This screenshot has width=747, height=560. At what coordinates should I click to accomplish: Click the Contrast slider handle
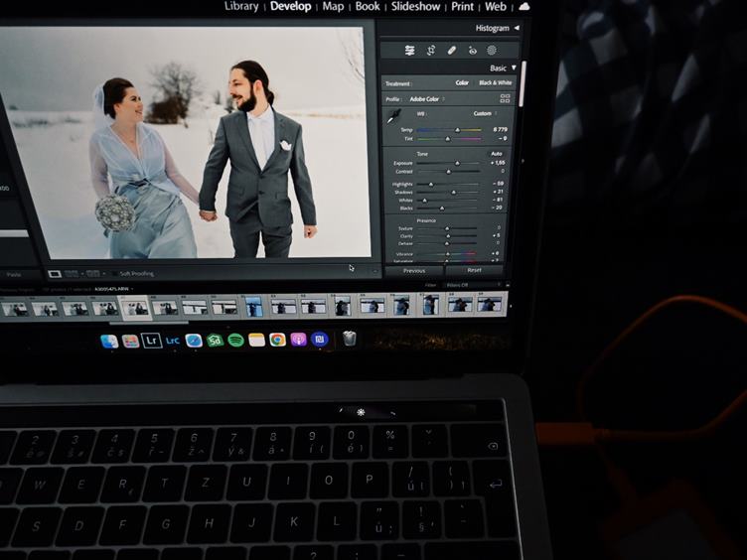448,172
